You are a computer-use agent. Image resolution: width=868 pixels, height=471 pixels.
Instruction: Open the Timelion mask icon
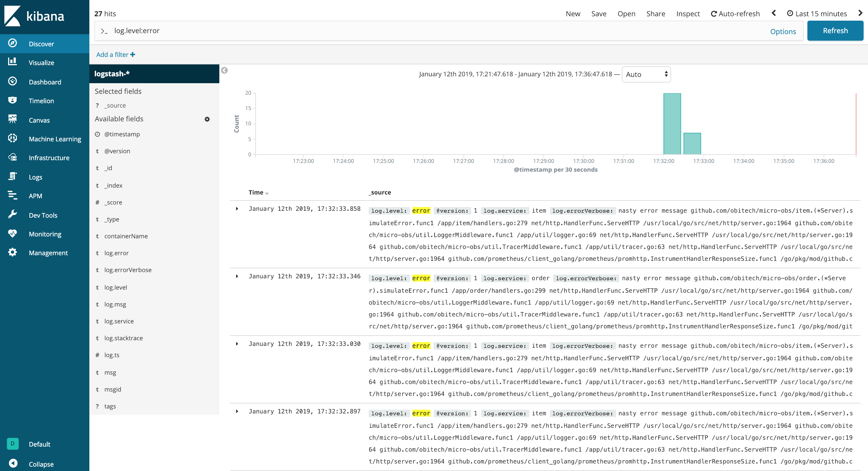[12, 100]
